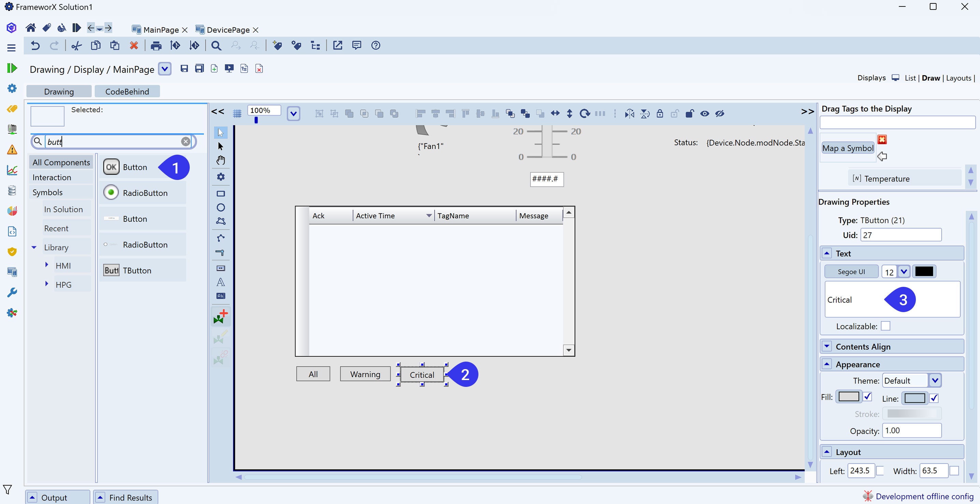Open the Theme dropdown
Image resolution: width=980 pixels, height=504 pixels.
point(935,381)
